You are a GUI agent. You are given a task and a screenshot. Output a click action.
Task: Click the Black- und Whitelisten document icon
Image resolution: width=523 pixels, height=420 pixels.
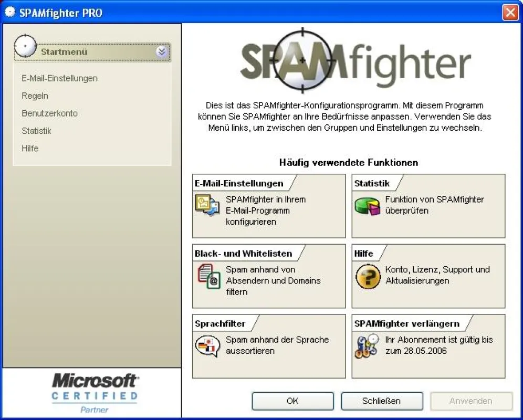click(x=209, y=276)
